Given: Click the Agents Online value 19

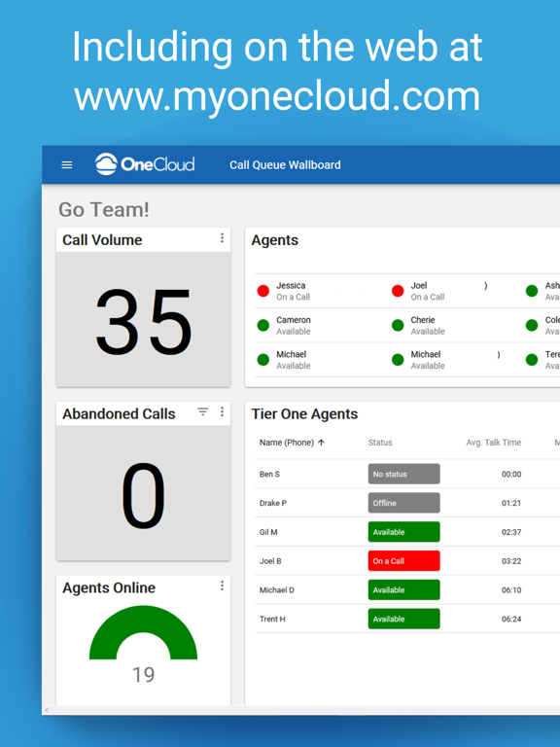Looking at the screenshot, I should [x=143, y=675].
